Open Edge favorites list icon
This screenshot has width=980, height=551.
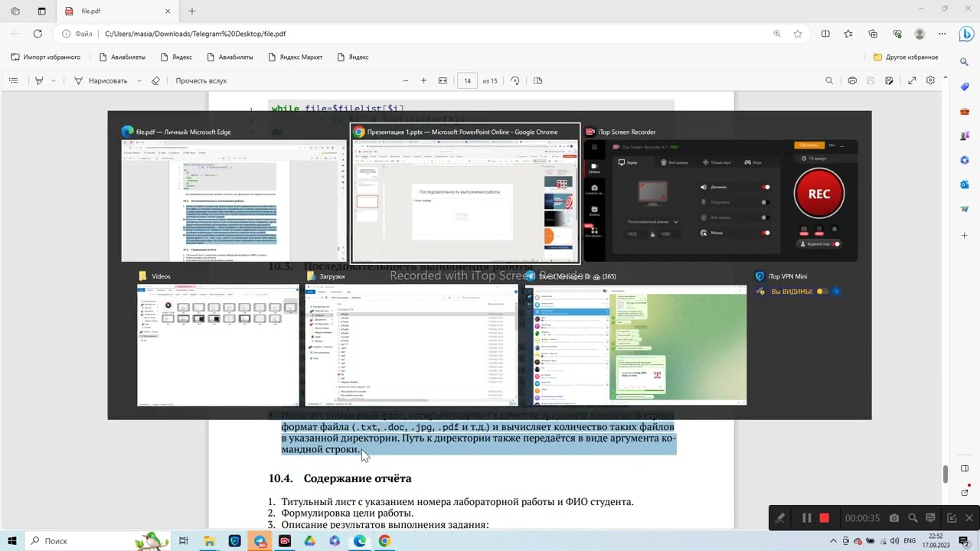click(x=848, y=34)
